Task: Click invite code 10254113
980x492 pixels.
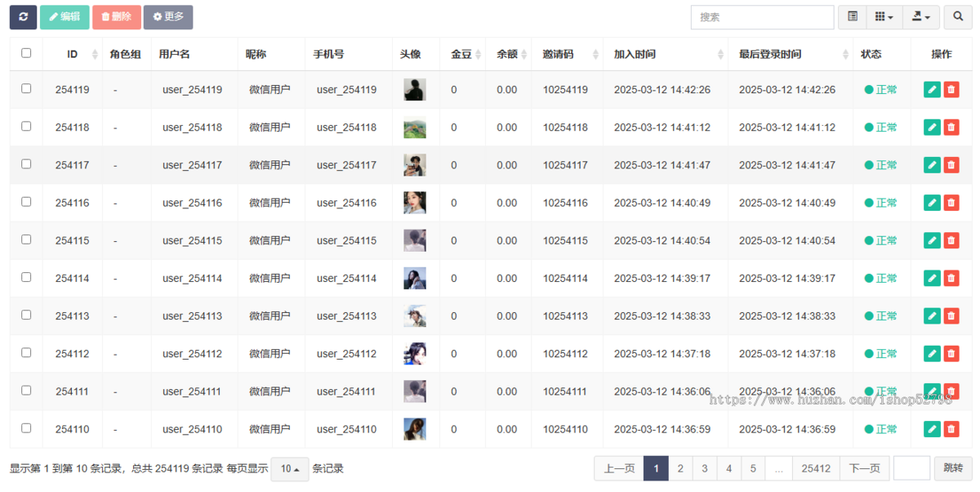Action: [565, 316]
